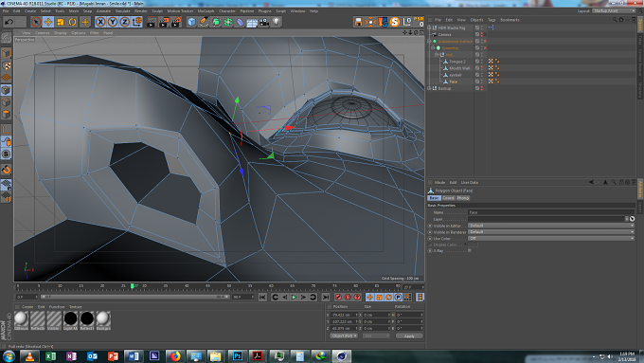
Task: Click the Name input field containing Face
Action: [x=551, y=212]
